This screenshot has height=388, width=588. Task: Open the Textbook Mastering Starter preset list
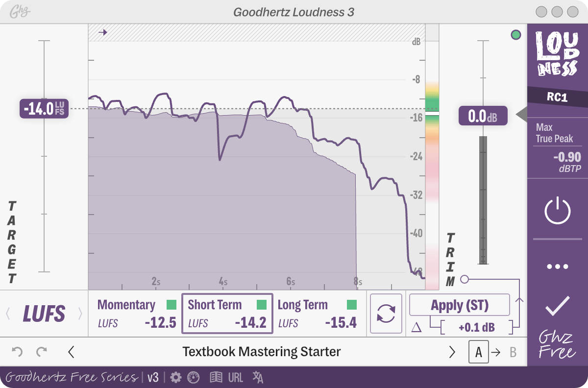pyautogui.click(x=262, y=352)
